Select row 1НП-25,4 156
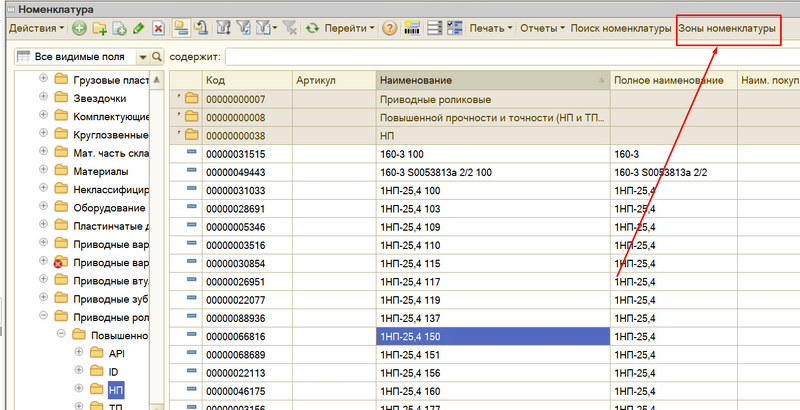The height and width of the screenshot is (410, 800). click(484, 373)
